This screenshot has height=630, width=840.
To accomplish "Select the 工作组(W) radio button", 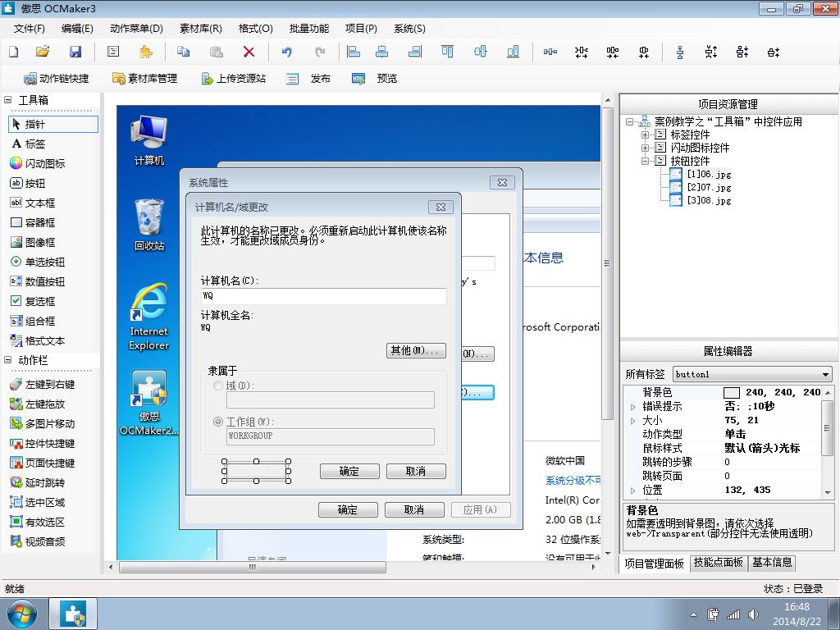I will (218, 422).
